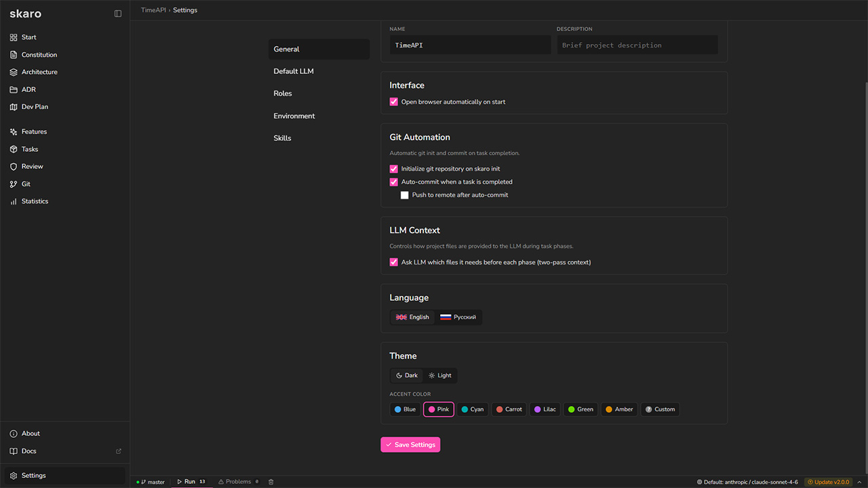Disable Open browser automatically on start
Screen dimensions: 868x488
click(394, 102)
